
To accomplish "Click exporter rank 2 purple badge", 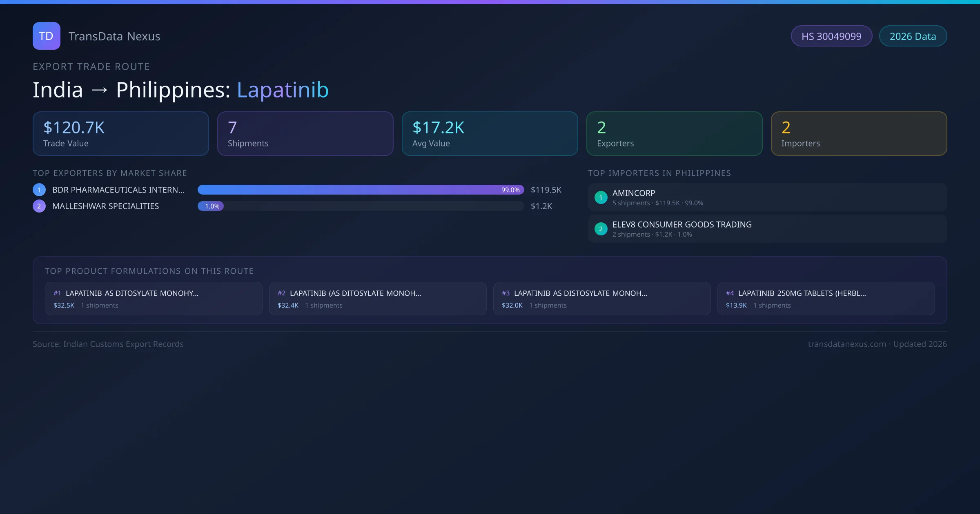I will point(39,206).
